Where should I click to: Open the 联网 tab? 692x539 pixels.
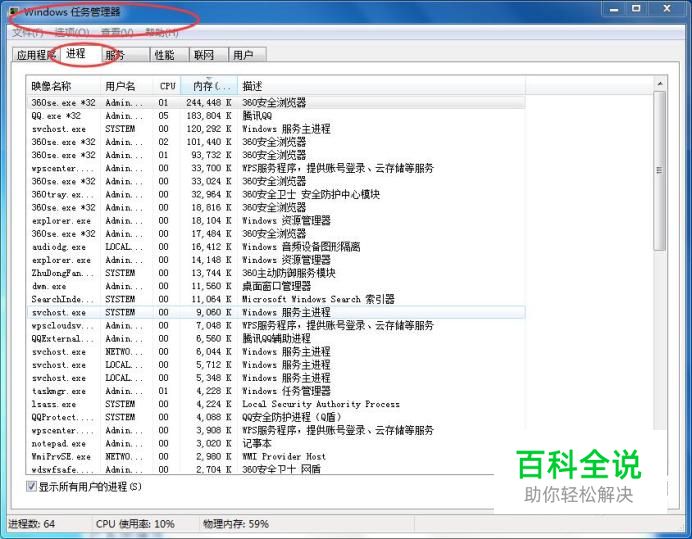click(x=208, y=55)
